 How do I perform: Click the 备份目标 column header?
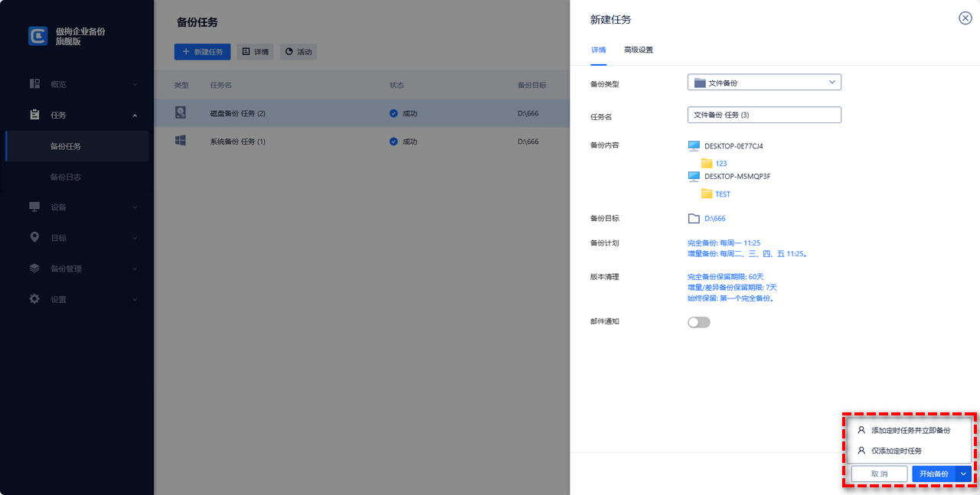coord(531,85)
